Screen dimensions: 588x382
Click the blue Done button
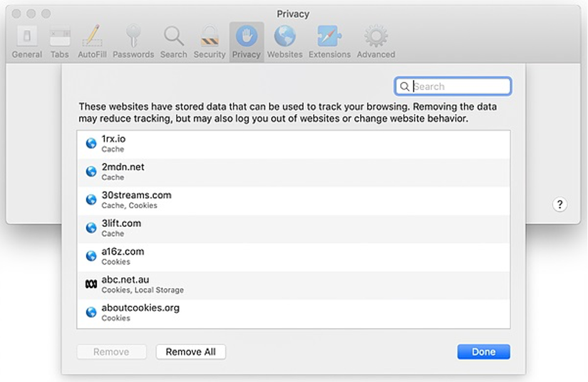483,352
